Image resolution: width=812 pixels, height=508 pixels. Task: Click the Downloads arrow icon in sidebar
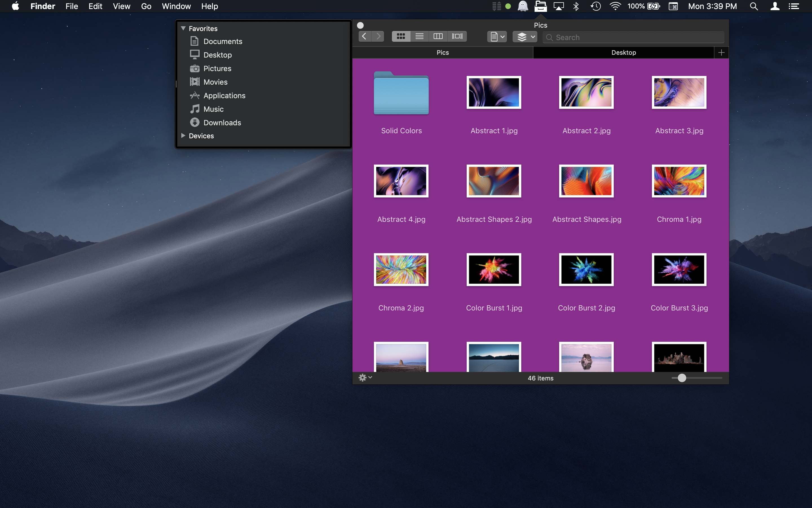click(195, 122)
